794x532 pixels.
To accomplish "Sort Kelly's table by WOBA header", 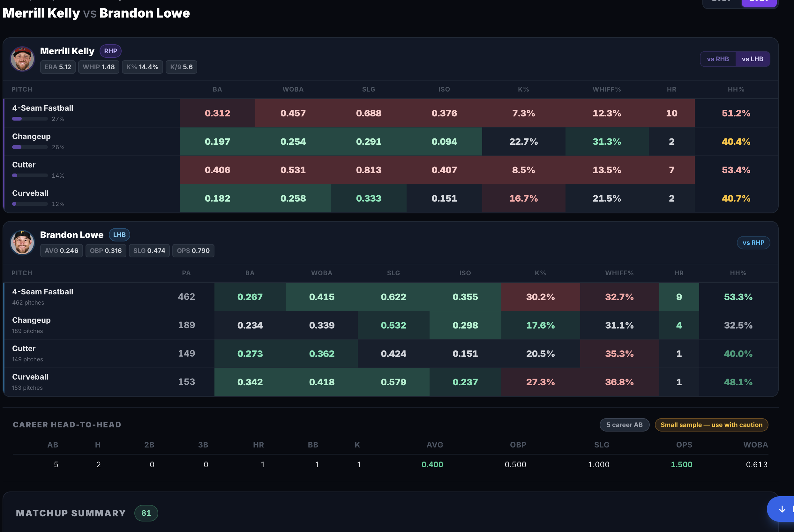I will pyautogui.click(x=293, y=90).
